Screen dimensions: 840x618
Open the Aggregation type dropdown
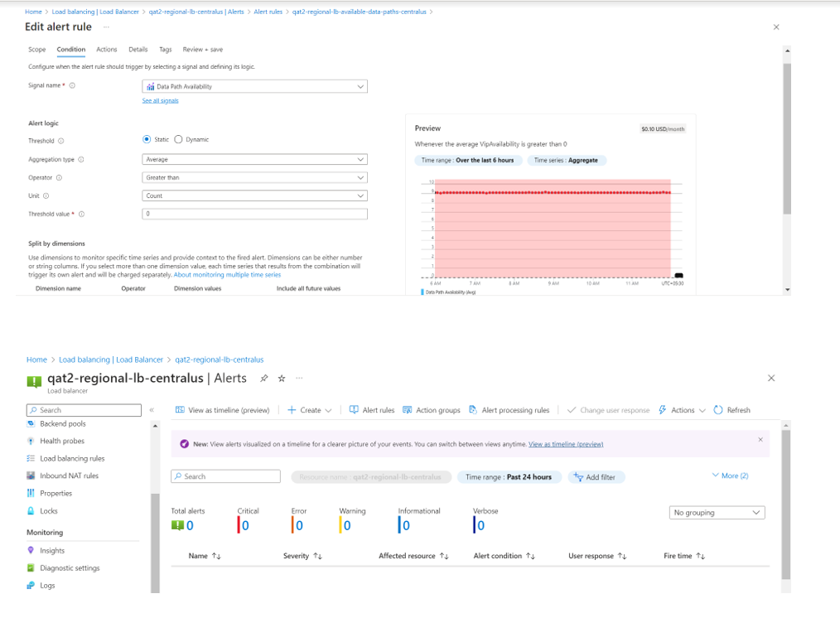pos(254,159)
